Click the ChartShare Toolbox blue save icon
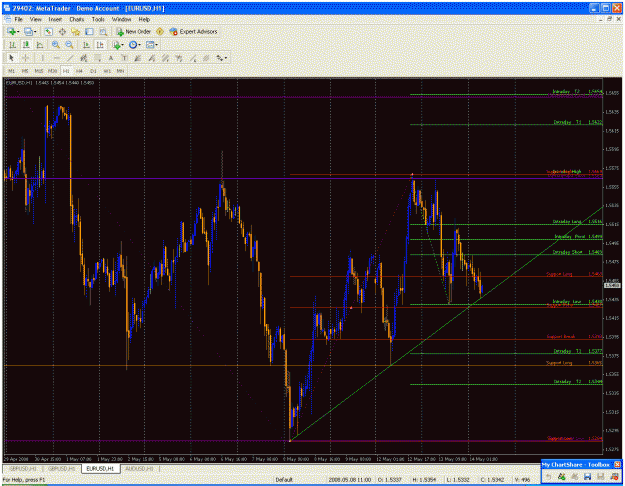625x486 pixels. point(588,476)
